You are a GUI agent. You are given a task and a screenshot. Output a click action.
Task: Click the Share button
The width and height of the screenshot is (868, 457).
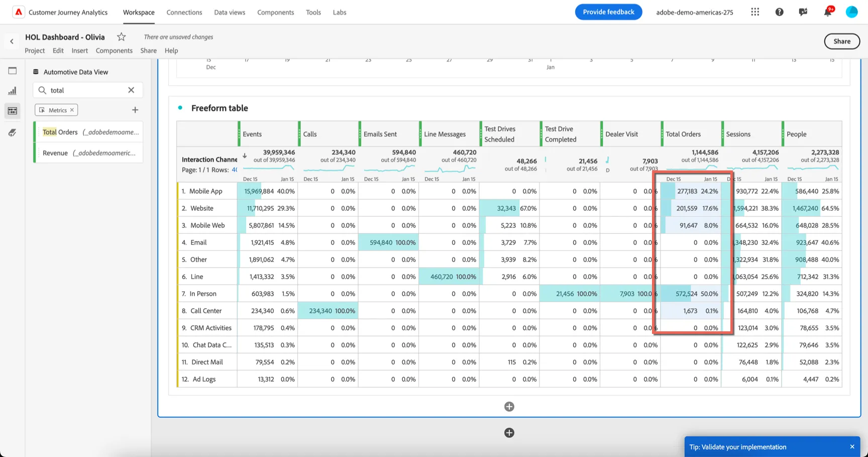click(842, 41)
